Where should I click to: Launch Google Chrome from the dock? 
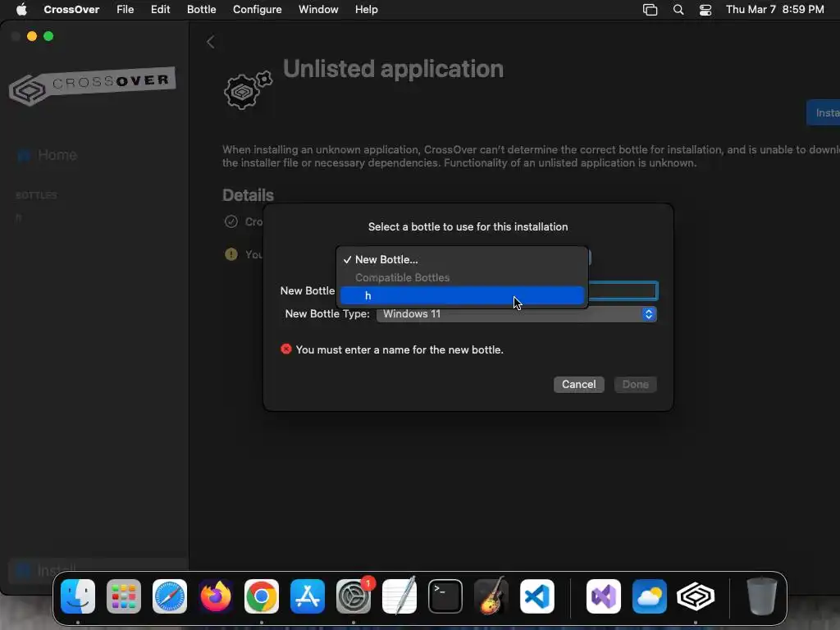(x=262, y=596)
